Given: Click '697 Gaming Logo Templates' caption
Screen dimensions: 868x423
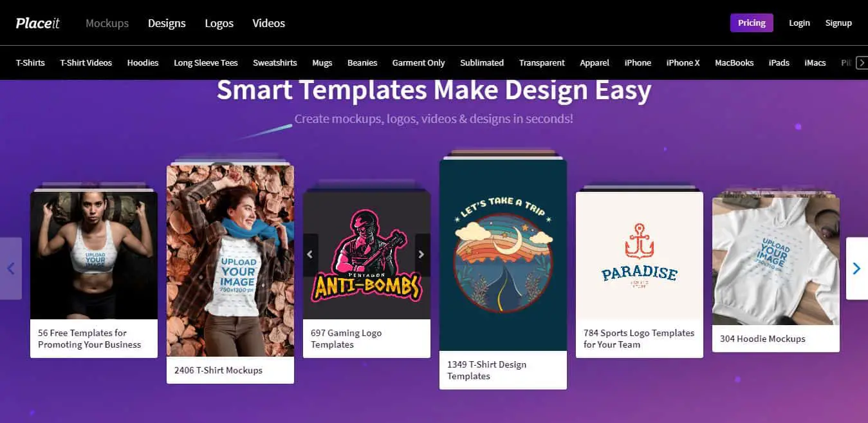Looking at the screenshot, I should (x=346, y=339).
